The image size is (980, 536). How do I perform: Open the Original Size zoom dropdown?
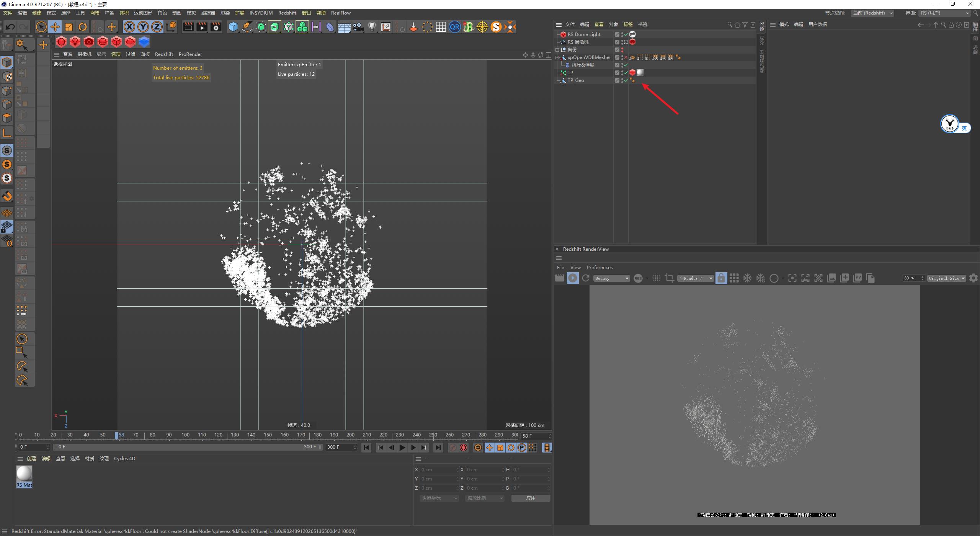click(x=946, y=278)
